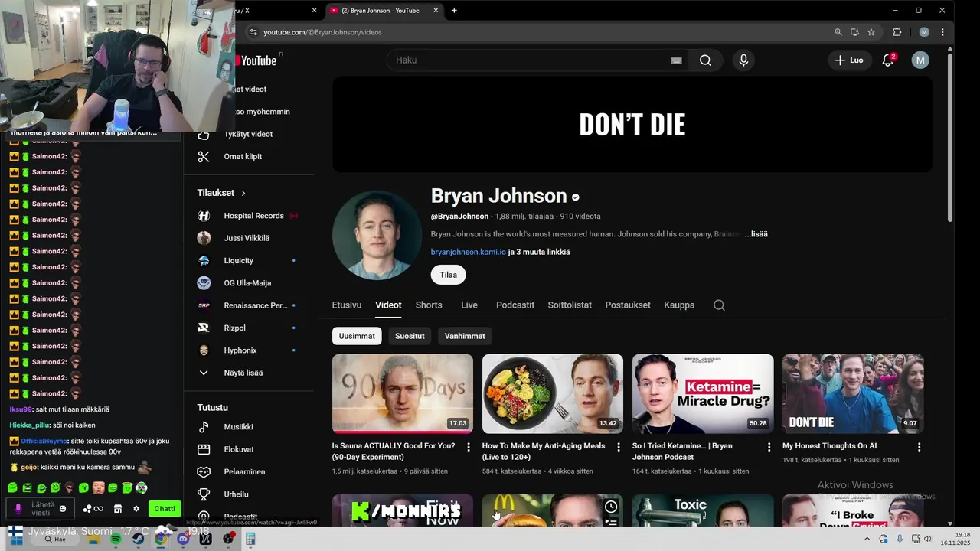This screenshot has width=980, height=551.
Task: Click the green Chatti button
Action: click(x=165, y=509)
